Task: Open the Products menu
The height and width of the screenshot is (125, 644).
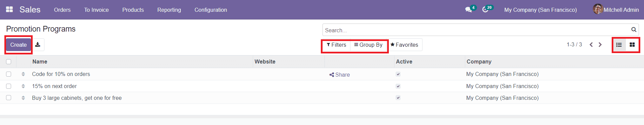Action: [133, 10]
